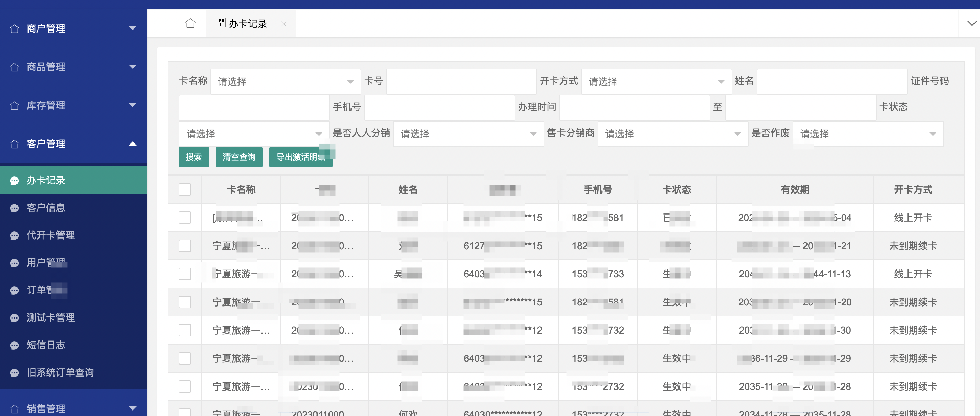Click the 导出激活明细 button
Image resolution: width=980 pixels, height=416 pixels.
pos(301,157)
